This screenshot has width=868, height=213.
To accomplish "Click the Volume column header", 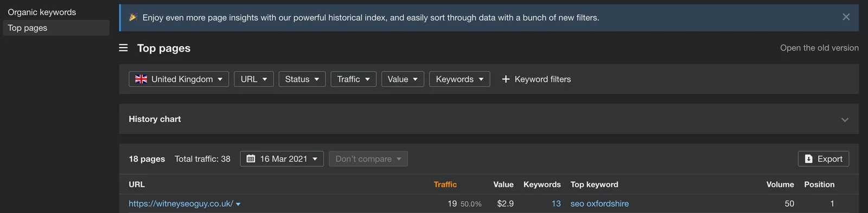I will click(780, 184).
